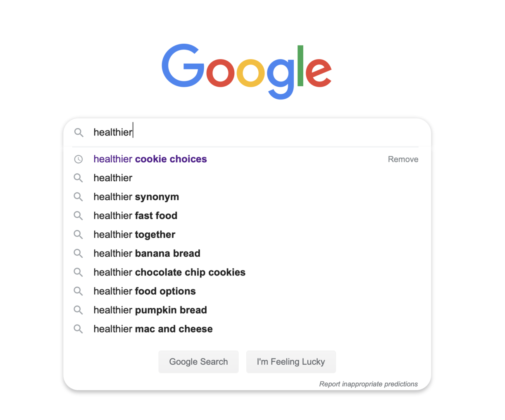Image resolution: width=505 pixels, height=420 pixels.
Task: Click the Google Search button
Action: pyautogui.click(x=198, y=362)
